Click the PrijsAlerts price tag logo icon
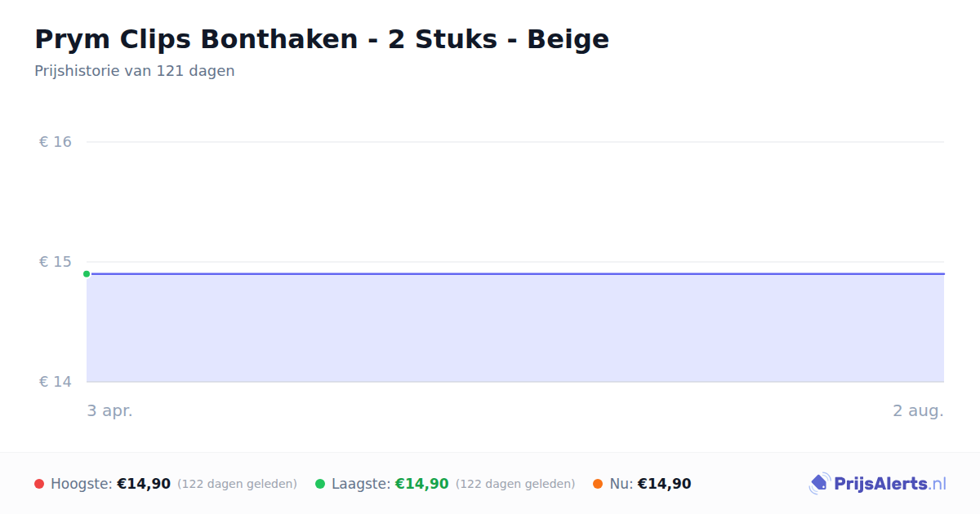Image resolution: width=980 pixels, height=514 pixels. click(x=819, y=484)
